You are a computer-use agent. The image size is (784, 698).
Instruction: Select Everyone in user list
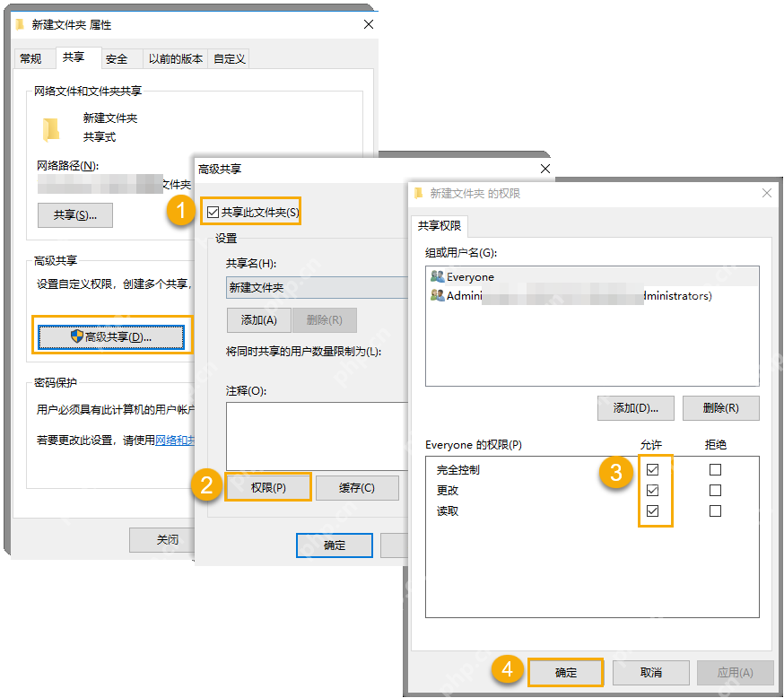(x=592, y=276)
